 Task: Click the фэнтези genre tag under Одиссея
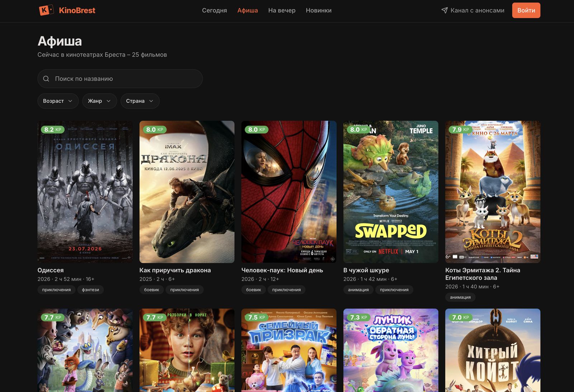pyautogui.click(x=90, y=290)
